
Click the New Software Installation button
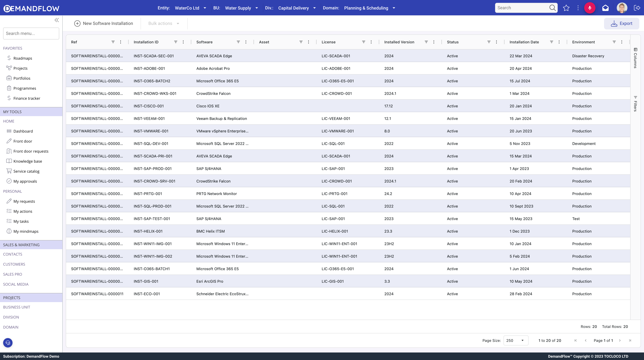point(104,23)
